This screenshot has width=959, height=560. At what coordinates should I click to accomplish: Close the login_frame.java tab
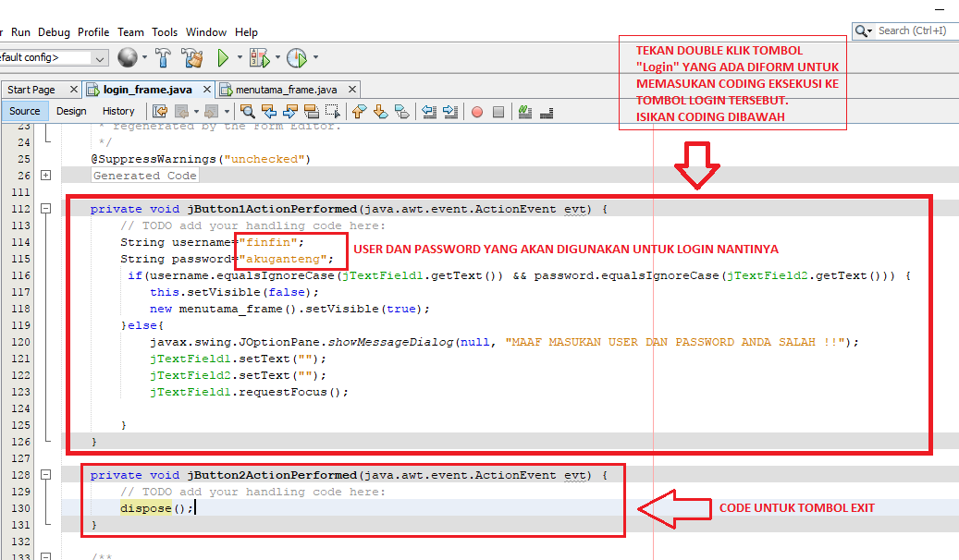[x=207, y=90]
